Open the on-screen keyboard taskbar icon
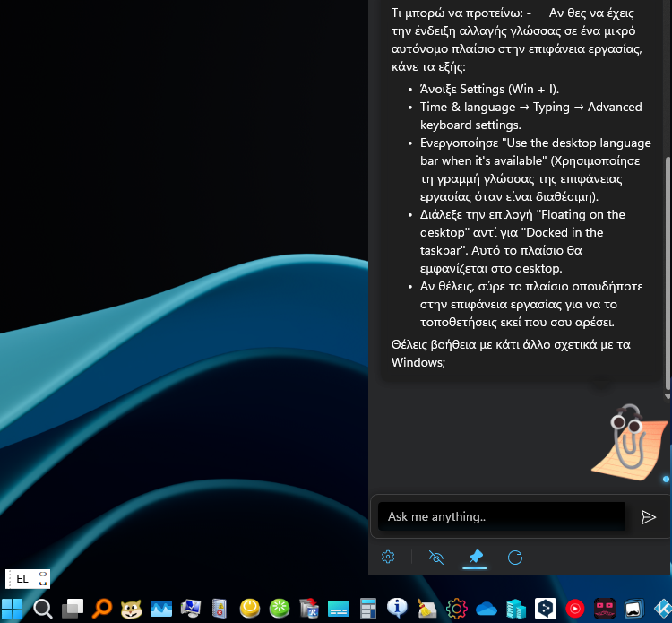Screen dimensions: 672x623 pyautogui.click(x=338, y=609)
